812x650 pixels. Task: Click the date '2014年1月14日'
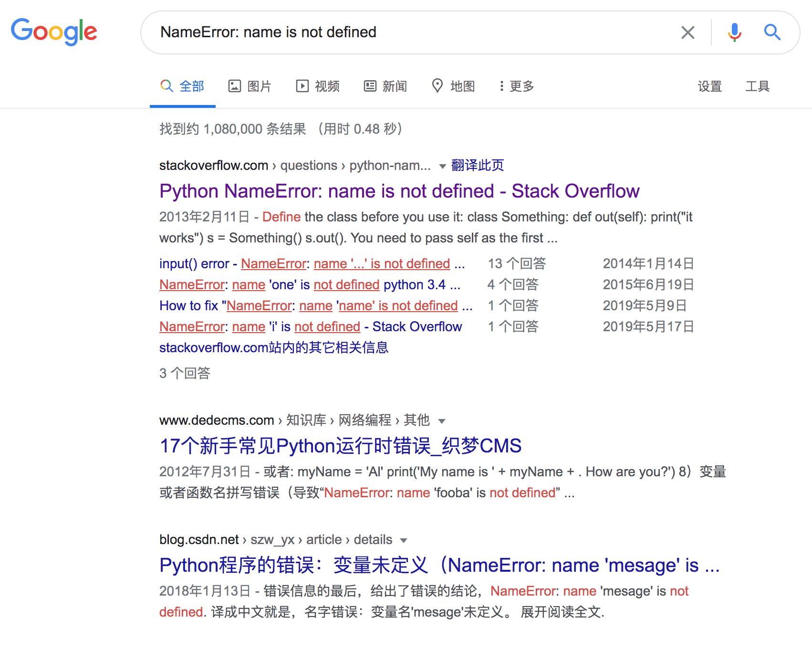tap(648, 263)
